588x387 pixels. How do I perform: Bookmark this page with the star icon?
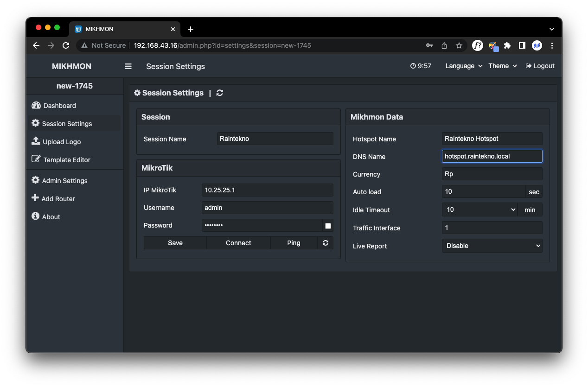(459, 45)
